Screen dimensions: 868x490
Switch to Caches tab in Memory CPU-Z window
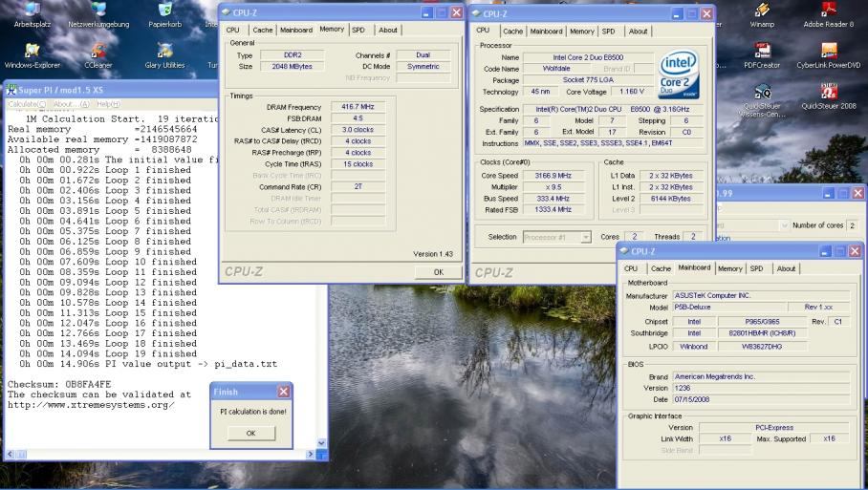[x=262, y=30]
